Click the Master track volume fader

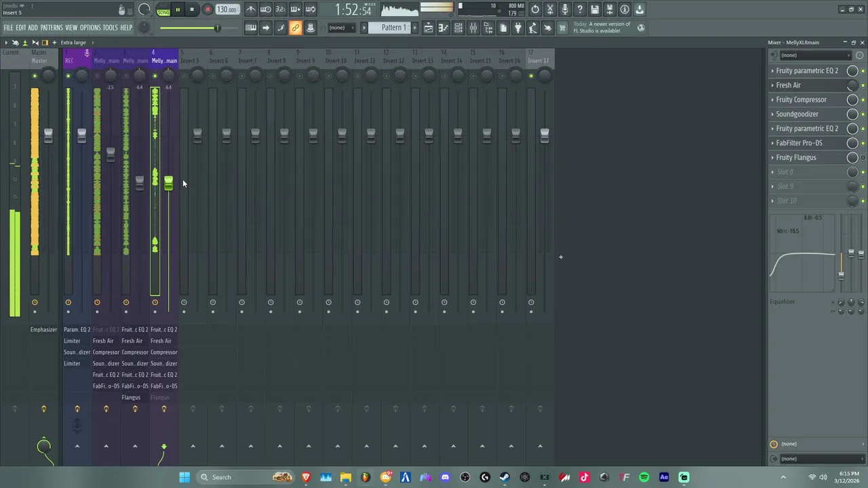pos(48,135)
